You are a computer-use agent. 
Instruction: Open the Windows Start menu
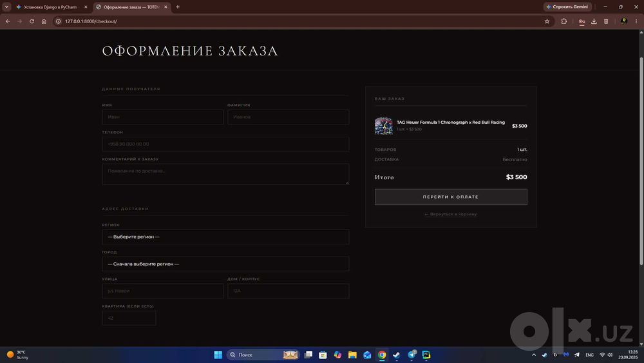(x=218, y=355)
